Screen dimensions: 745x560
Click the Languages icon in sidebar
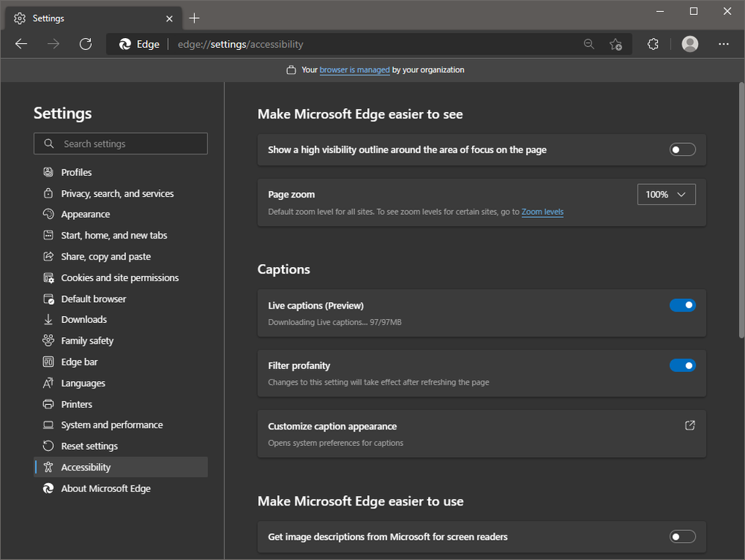pyautogui.click(x=48, y=383)
